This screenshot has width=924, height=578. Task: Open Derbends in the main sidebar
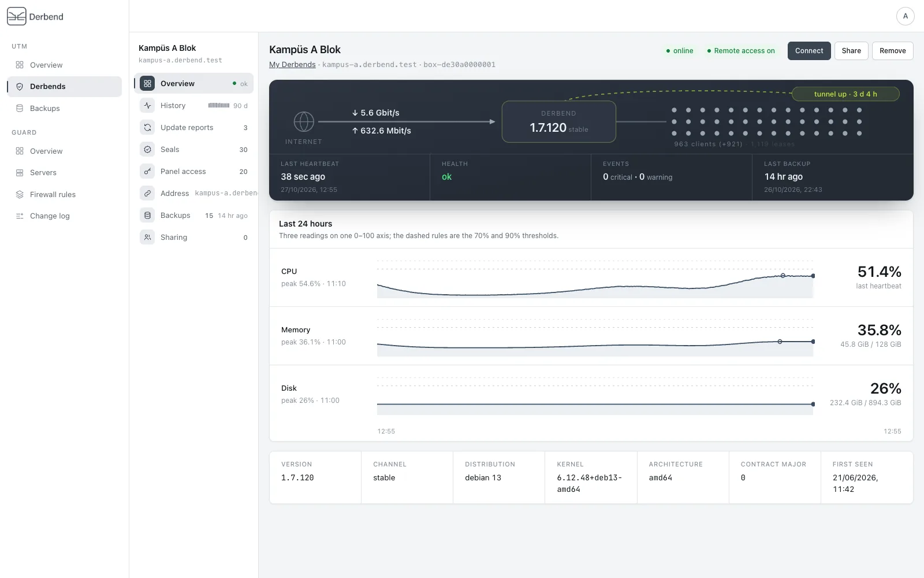pyautogui.click(x=65, y=87)
